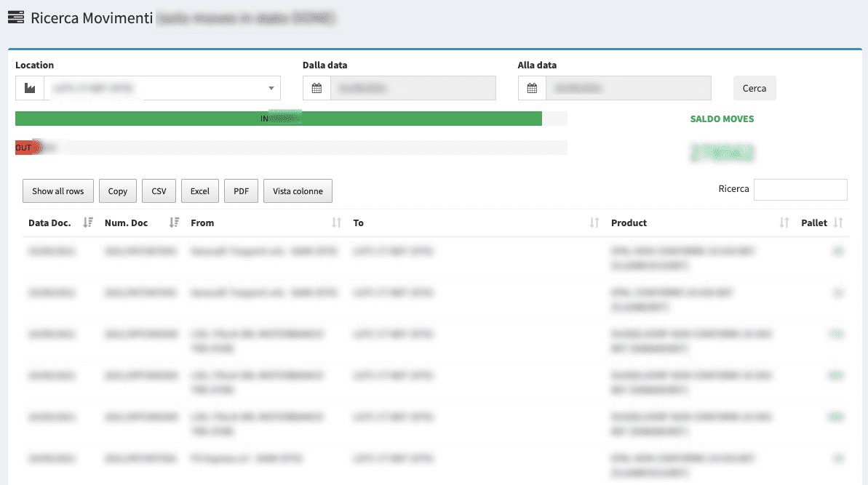
Task: Click the green IN progress bar
Action: (278, 119)
